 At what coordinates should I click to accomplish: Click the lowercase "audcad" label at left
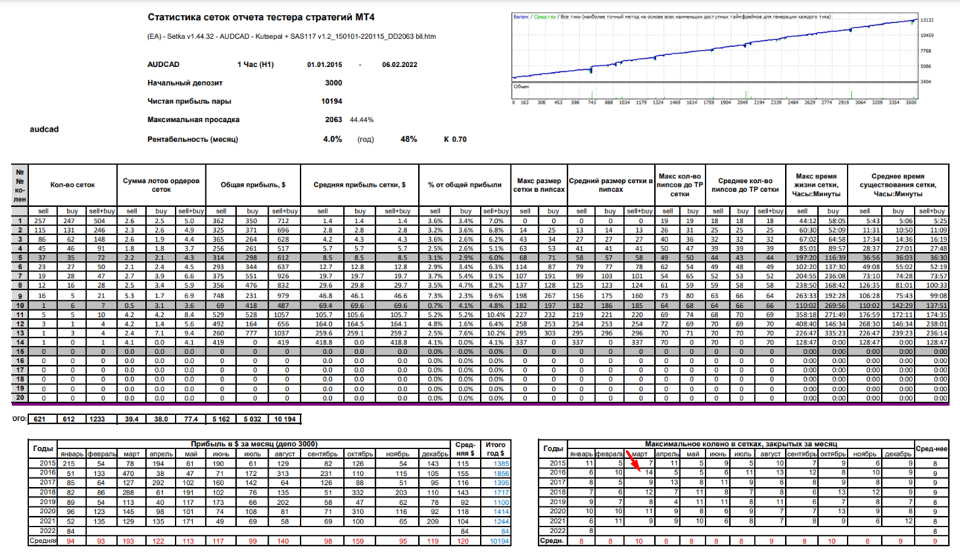point(44,129)
